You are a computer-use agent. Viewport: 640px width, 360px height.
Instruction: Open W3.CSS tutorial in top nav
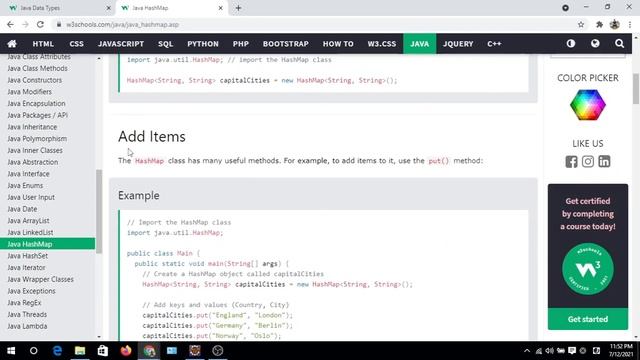[382, 44]
